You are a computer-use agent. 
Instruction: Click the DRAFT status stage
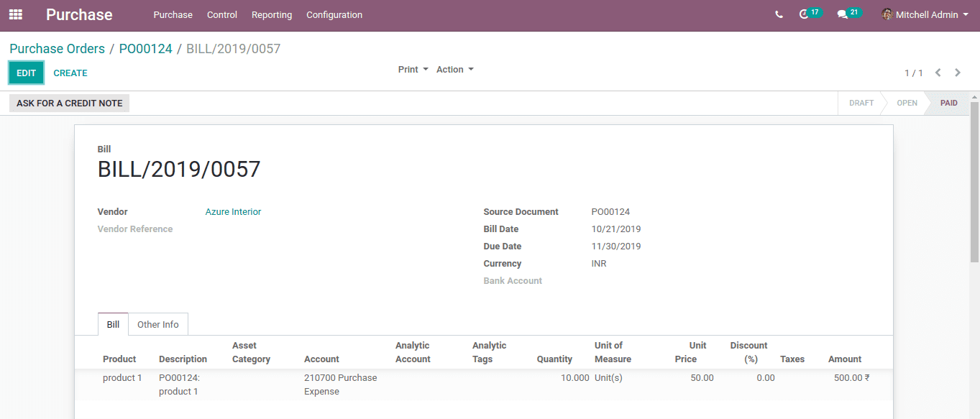point(861,103)
